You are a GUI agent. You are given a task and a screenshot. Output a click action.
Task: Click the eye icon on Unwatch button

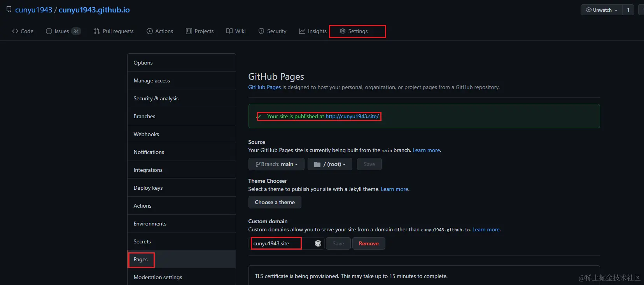(x=589, y=10)
